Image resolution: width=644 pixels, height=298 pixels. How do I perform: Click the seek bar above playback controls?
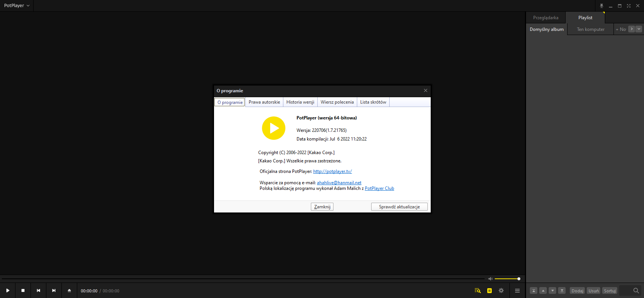coord(243,279)
